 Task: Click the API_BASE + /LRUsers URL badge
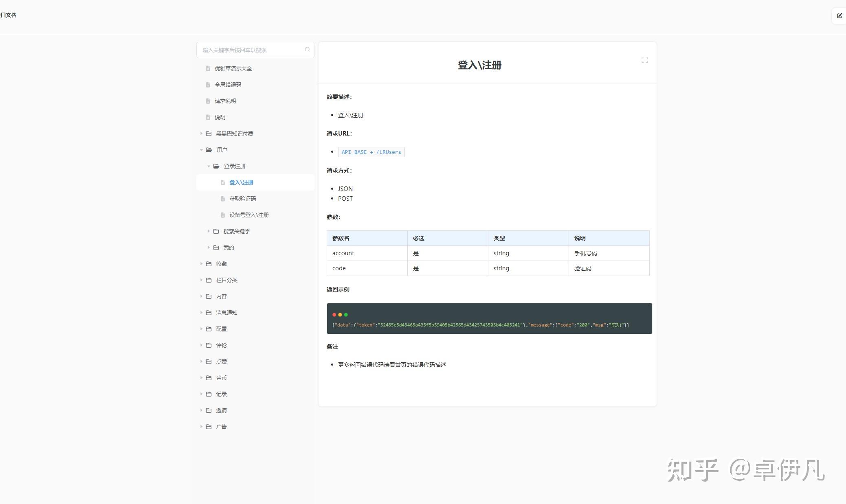pyautogui.click(x=371, y=152)
